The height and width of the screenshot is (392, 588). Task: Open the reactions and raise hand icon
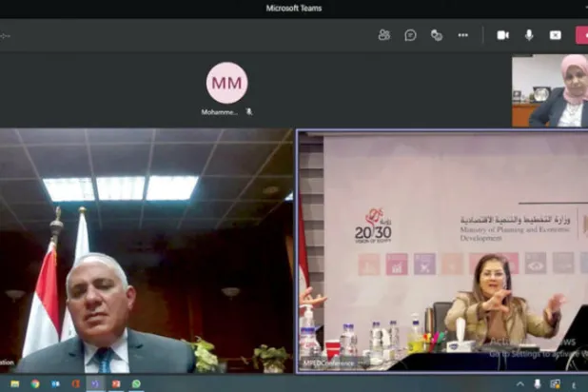click(437, 35)
